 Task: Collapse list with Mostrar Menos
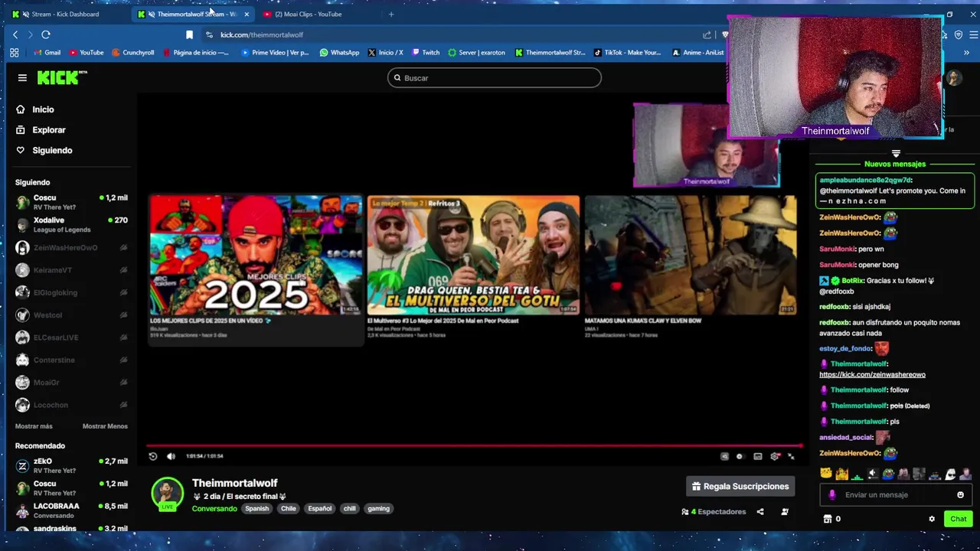105,426
